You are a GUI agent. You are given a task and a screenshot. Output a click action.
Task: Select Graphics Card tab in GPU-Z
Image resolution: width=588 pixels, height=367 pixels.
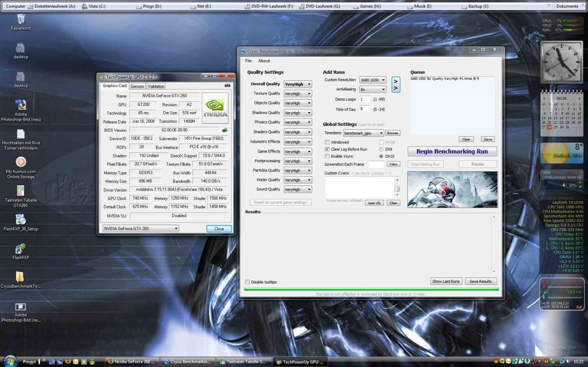(x=115, y=86)
